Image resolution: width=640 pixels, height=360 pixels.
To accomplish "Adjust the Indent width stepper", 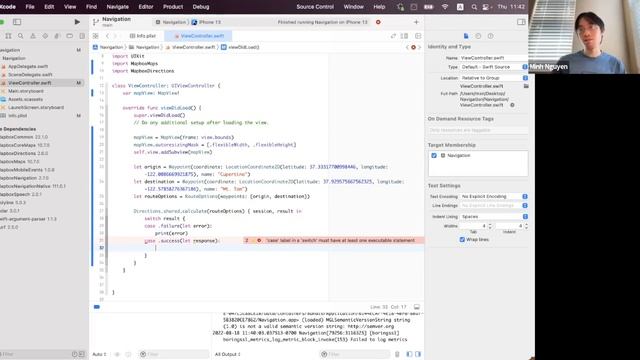I will [526, 226].
